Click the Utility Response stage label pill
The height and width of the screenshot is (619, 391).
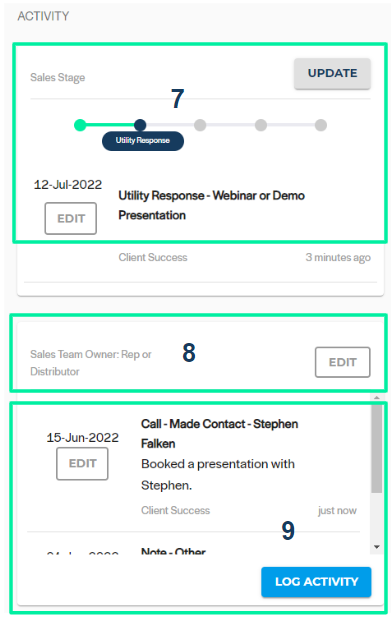[143, 141]
